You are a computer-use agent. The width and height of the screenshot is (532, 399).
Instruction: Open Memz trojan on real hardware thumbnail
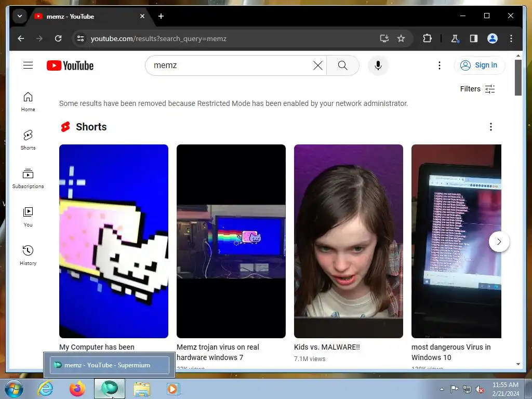(231, 241)
